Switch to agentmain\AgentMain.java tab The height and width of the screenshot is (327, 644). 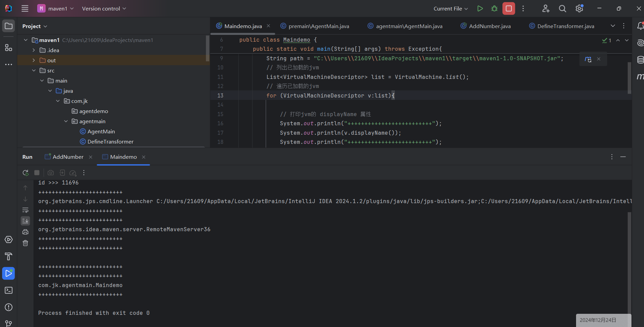point(405,26)
